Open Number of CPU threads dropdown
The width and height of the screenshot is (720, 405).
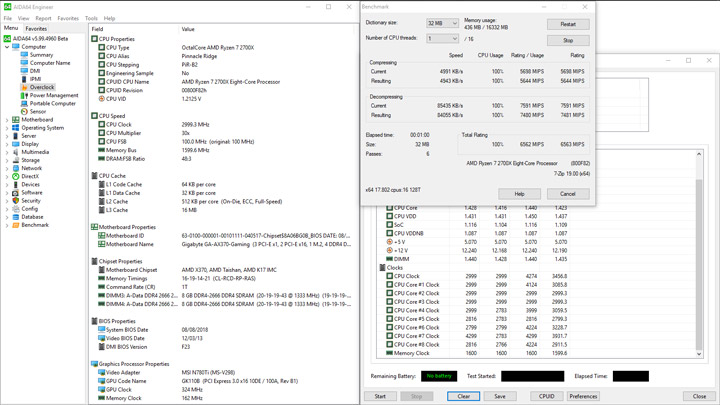point(442,39)
